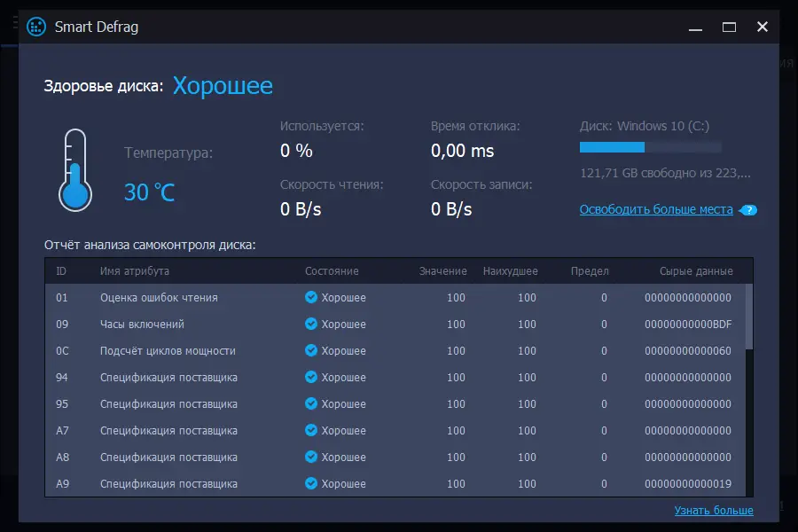Click the status checkmark for attribute 09
Viewport: 798px width, 532px height.
(x=311, y=325)
